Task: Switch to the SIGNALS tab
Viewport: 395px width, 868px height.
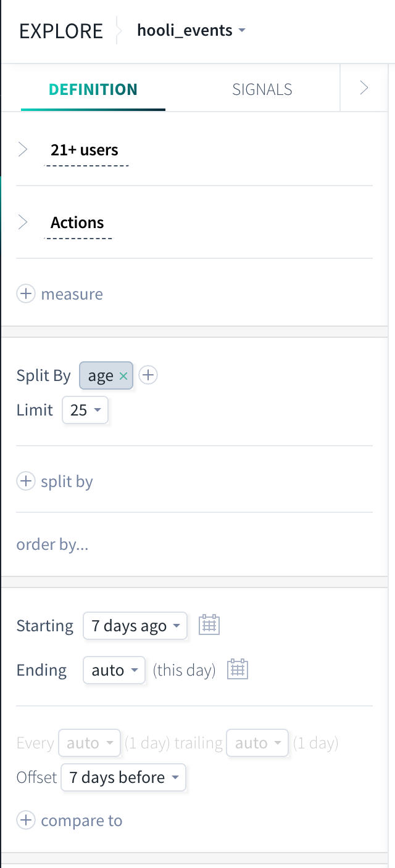Action: pos(262,89)
